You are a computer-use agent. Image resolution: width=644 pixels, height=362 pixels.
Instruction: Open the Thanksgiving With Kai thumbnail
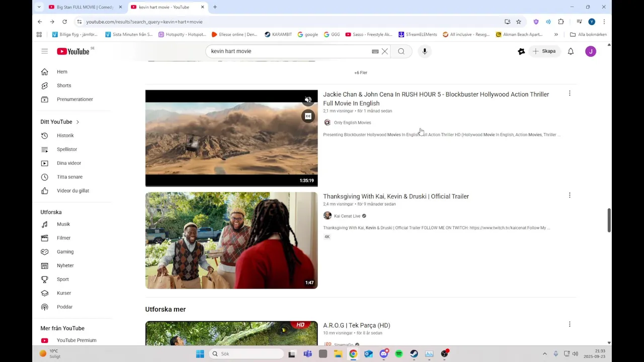[231, 240]
